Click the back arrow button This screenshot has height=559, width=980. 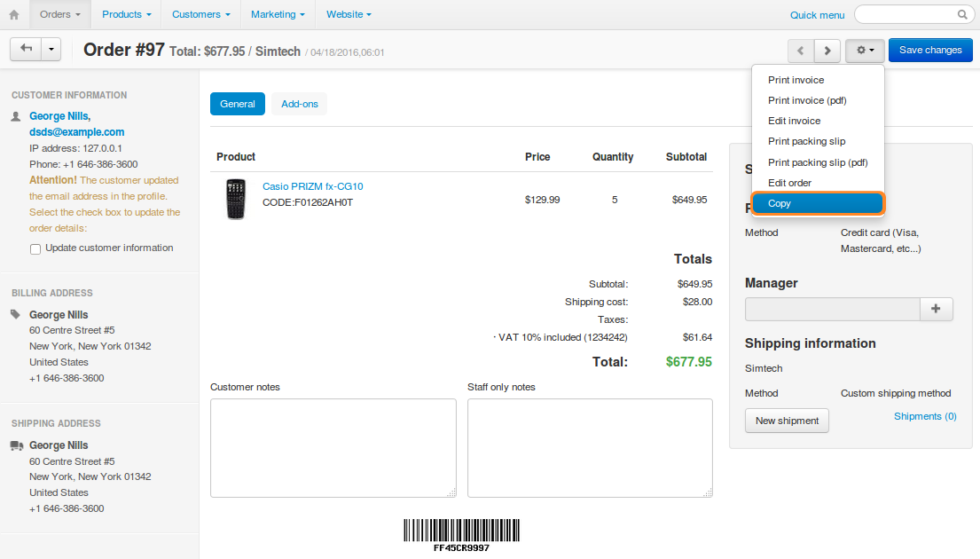pos(27,49)
